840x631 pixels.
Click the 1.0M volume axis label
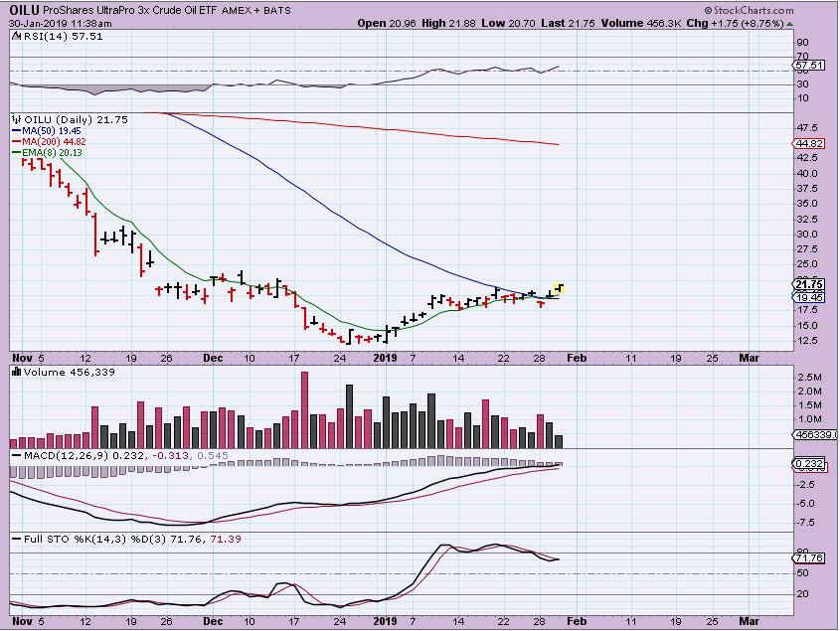pyautogui.click(x=809, y=419)
